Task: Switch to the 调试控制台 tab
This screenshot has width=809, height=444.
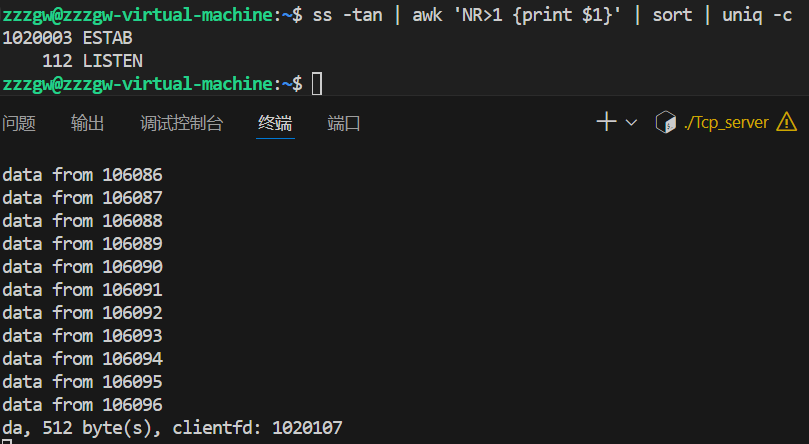Action: [x=181, y=123]
